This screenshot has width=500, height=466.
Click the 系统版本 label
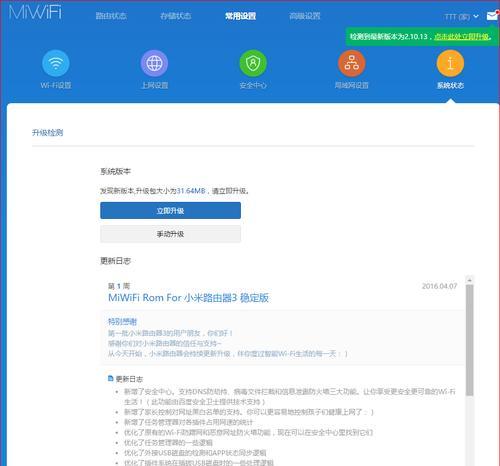(115, 171)
